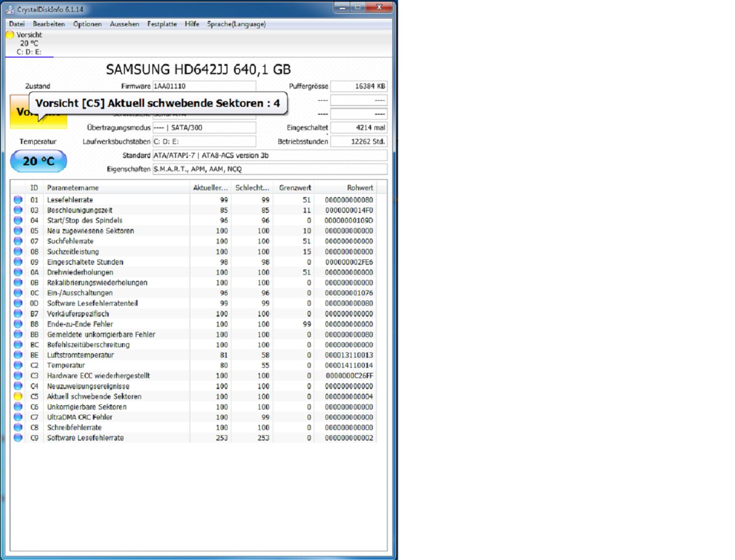This screenshot has height=560, width=735.
Task: Open the Bearbeiten menu
Action: point(49,24)
